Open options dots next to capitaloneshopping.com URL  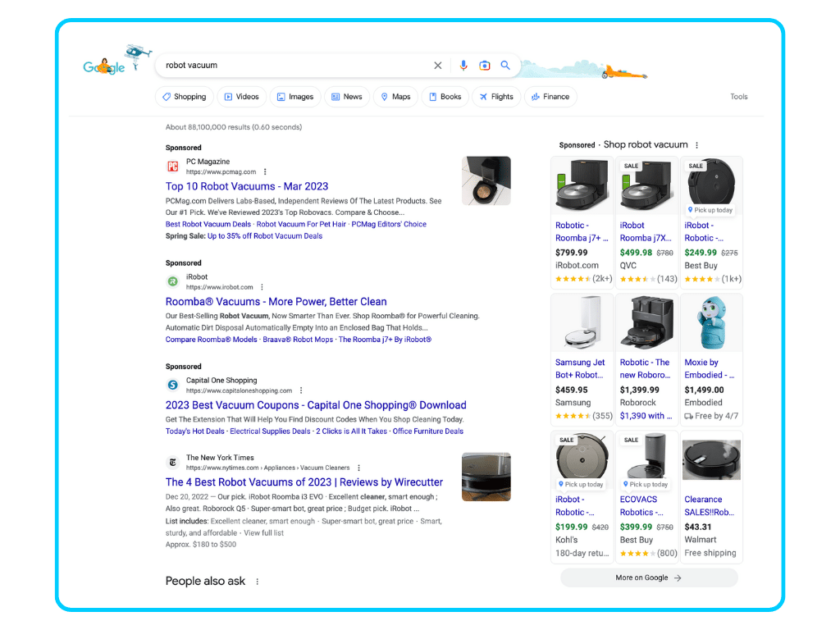301,390
